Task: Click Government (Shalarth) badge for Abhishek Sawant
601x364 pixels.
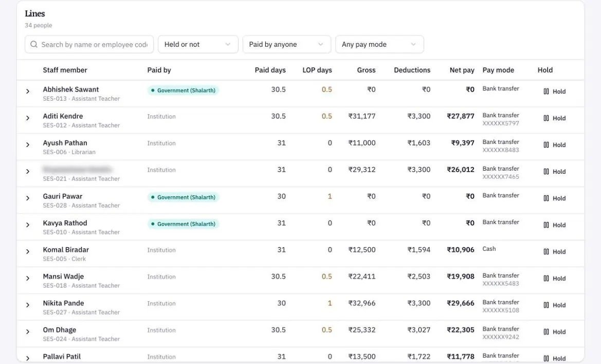Action: coord(183,90)
